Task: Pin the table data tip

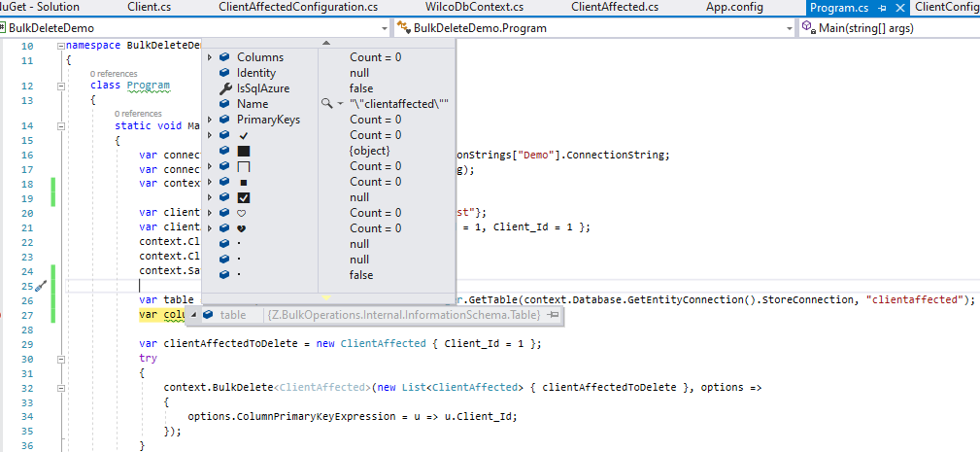Action: tap(553, 315)
